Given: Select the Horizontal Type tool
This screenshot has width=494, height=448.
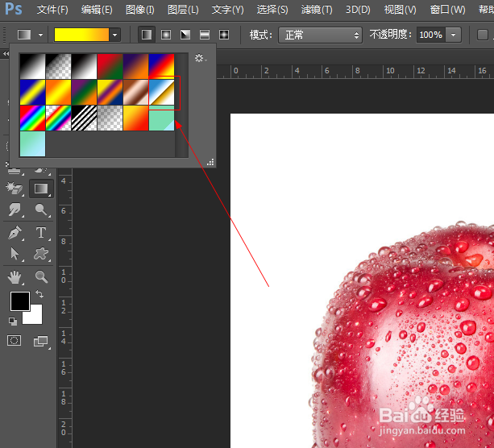Looking at the screenshot, I should coord(41,233).
